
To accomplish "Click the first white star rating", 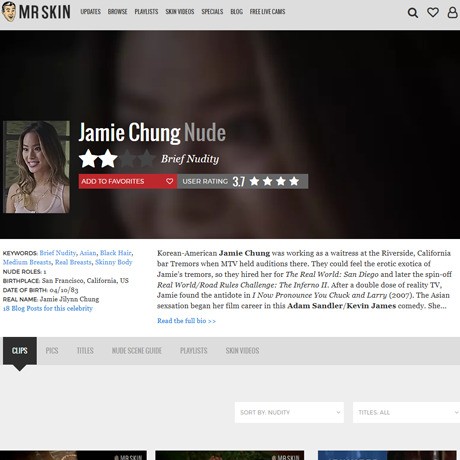I will point(88,159).
